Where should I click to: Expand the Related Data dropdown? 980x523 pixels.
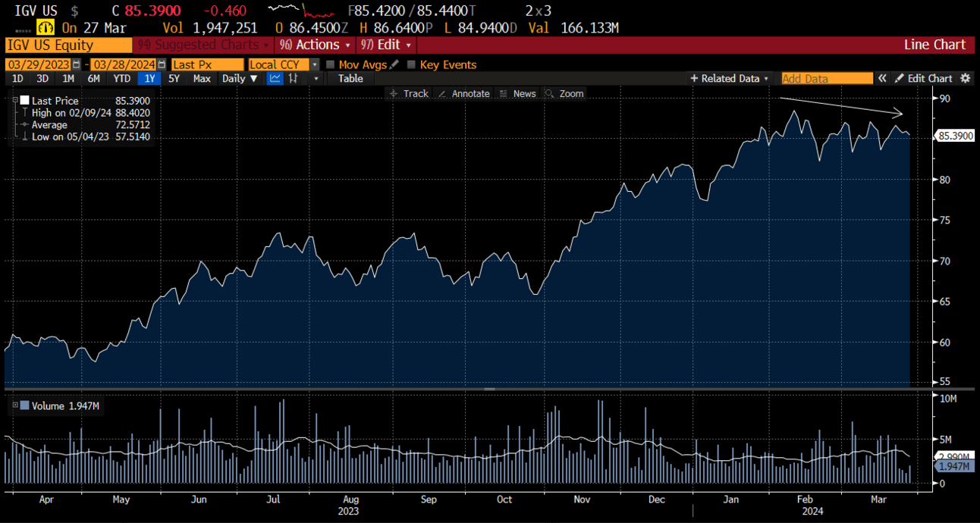click(730, 78)
